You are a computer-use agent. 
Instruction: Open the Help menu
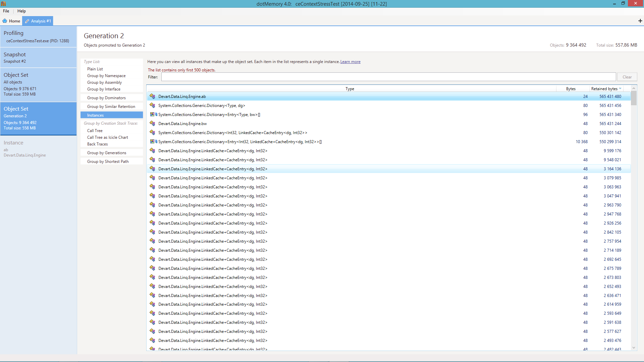(21, 11)
